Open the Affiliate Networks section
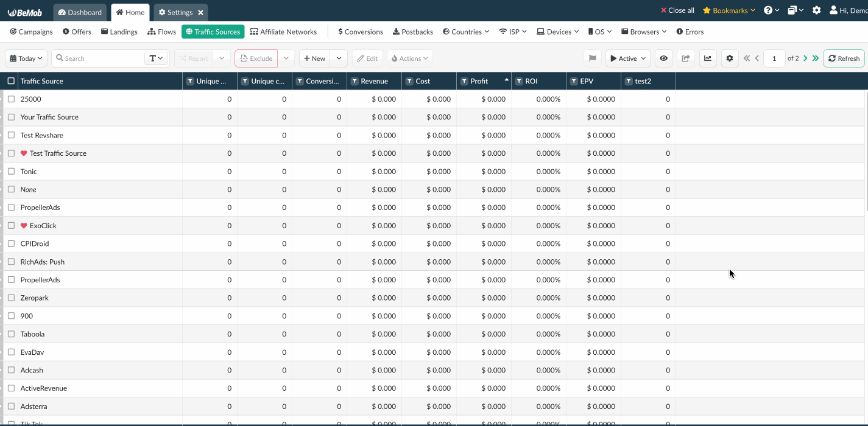Screen dimensions: 868x426 284,32
